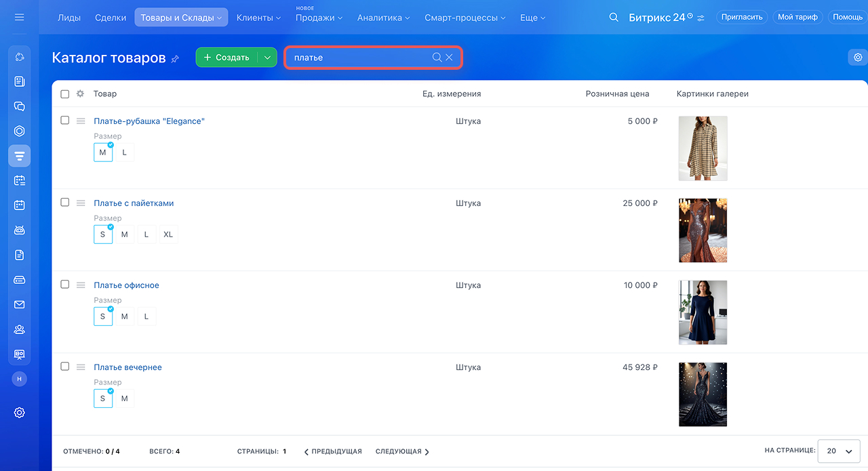Viewport: 868px width, 471px height.
Task: Click the Пригласить button
Action: [742, 17]
